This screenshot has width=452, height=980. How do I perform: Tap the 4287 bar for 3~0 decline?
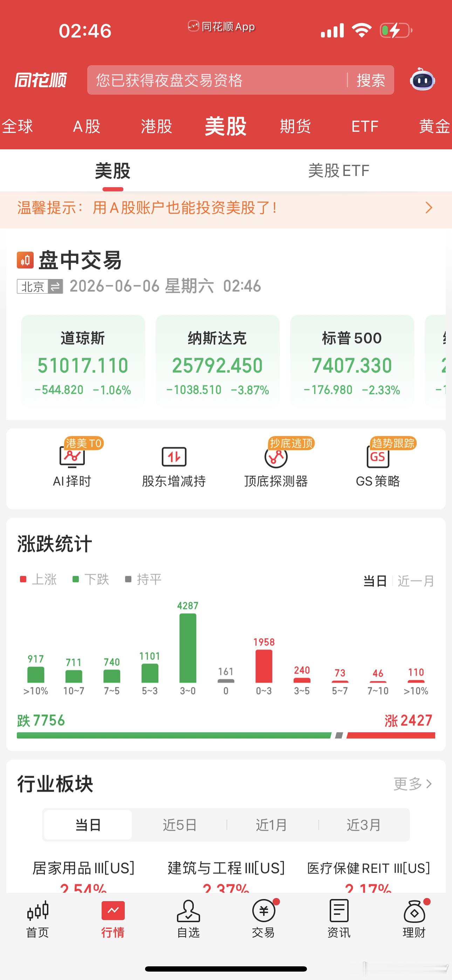188,648
